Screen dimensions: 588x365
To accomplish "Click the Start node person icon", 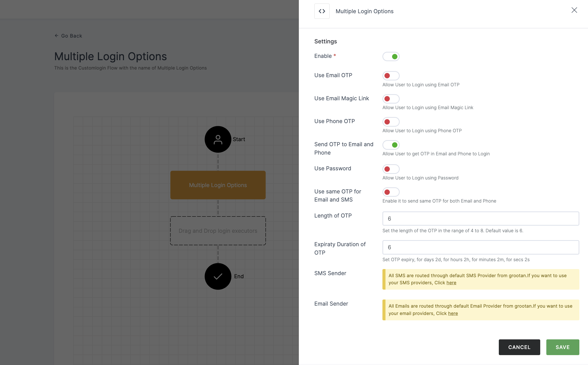I will pyautogui.click(x=218, y=139).
